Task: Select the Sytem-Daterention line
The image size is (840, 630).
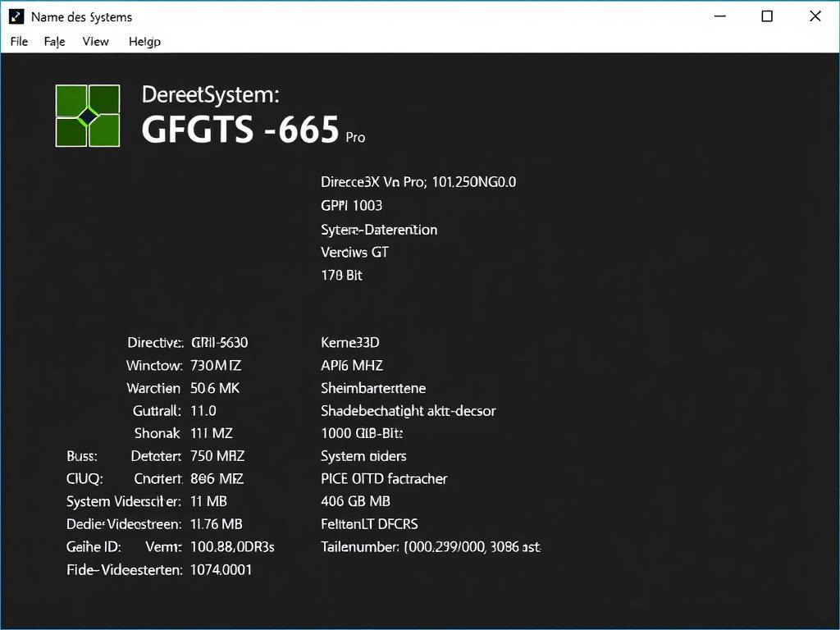Action: click(379, 230)
